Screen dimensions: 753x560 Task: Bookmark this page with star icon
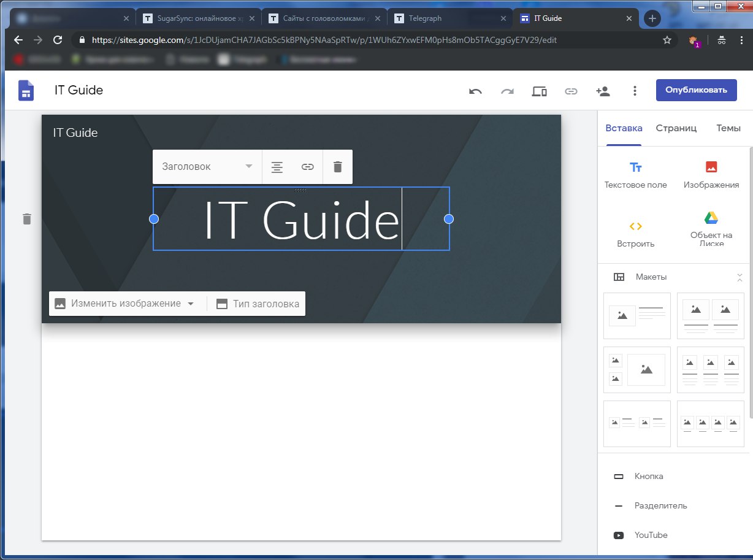point(667,40)
